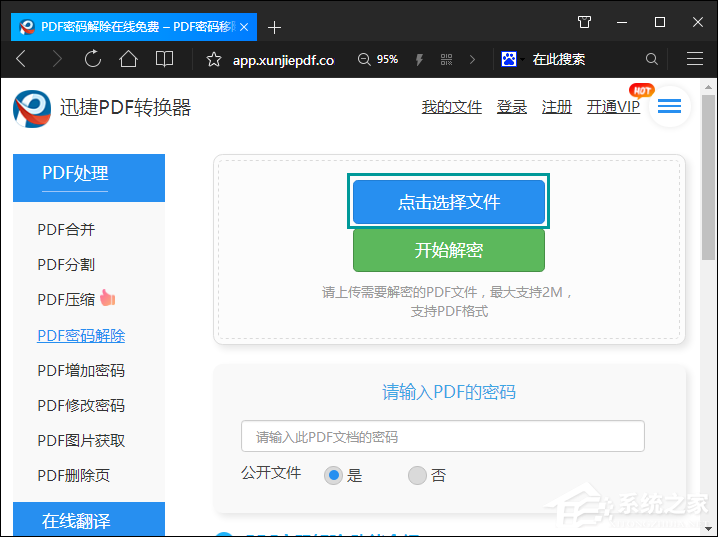Click the scrollbar up arrow
Screen dimensions: 718x537
click(x=708, y=87)
